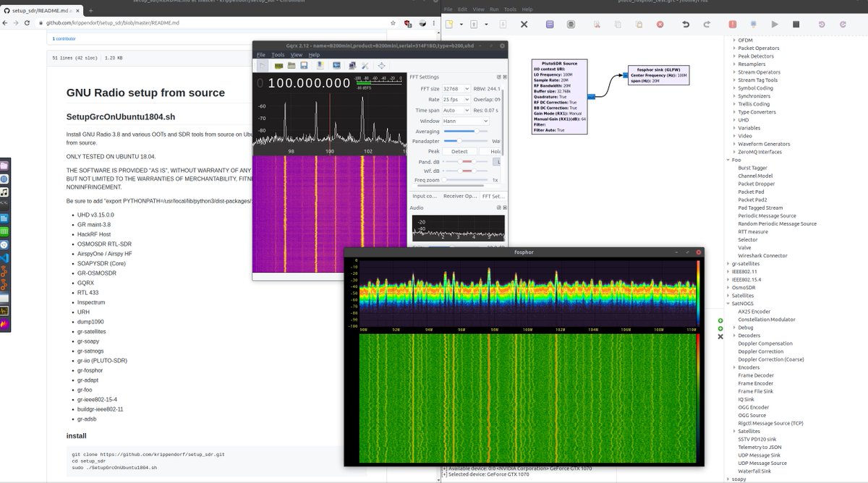Open Rate 25 fps dropdown
The width and height of the screenshot is (868, 483).
tap(456, 100)
